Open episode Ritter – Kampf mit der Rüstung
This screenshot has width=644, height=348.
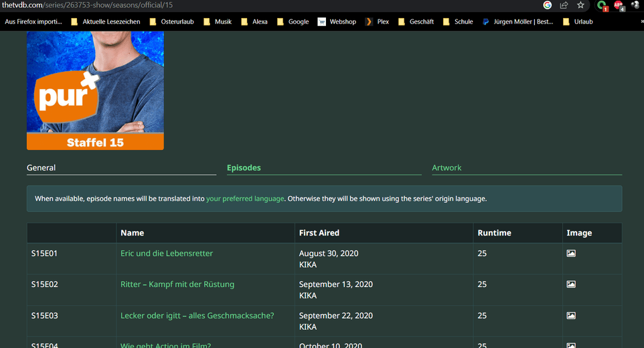coord(177,284)
